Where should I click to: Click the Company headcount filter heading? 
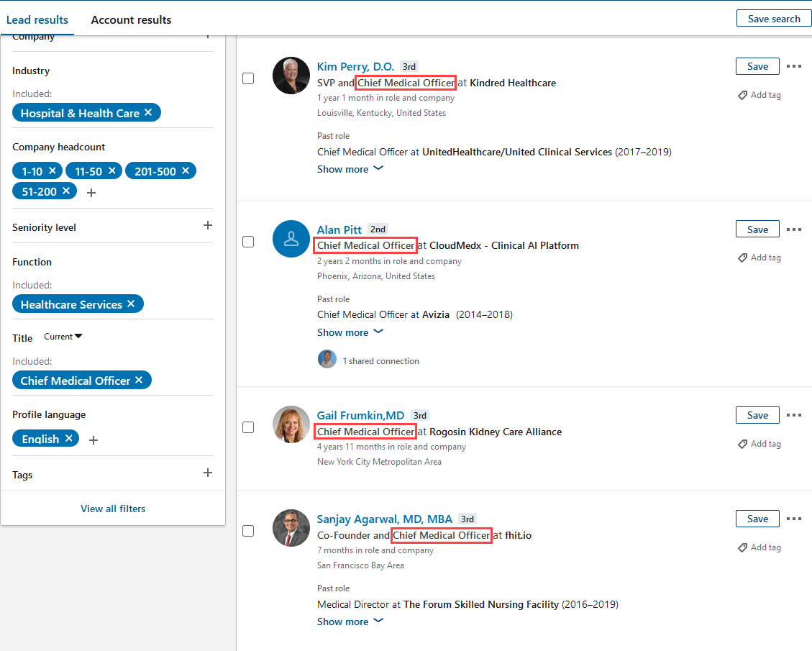click(58, 147)
